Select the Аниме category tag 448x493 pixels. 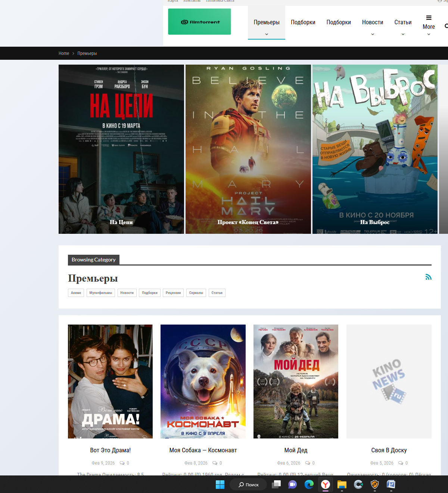click(76, 293)
